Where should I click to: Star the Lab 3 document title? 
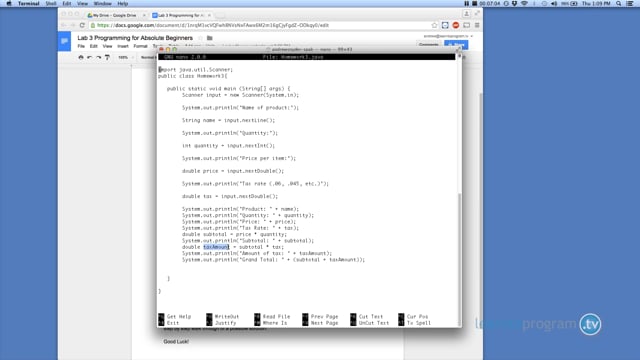pos(200,38)
